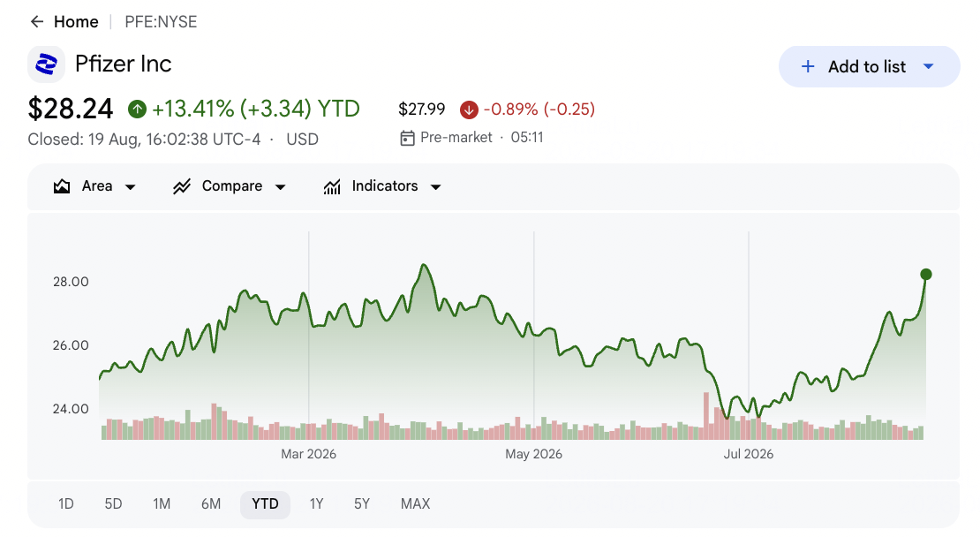Click the back arrow icon beside Home
This screenshot has width=980, height=537.
(37, 22)
